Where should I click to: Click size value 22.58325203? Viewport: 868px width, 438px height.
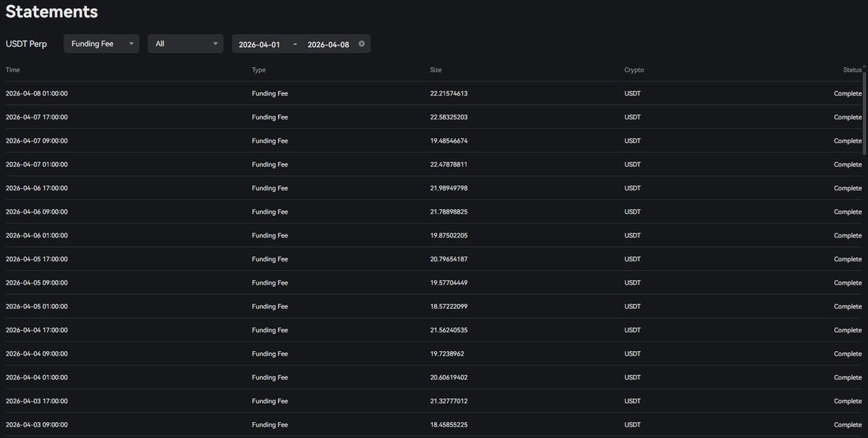pyautogui.click(x=449, y=117)
